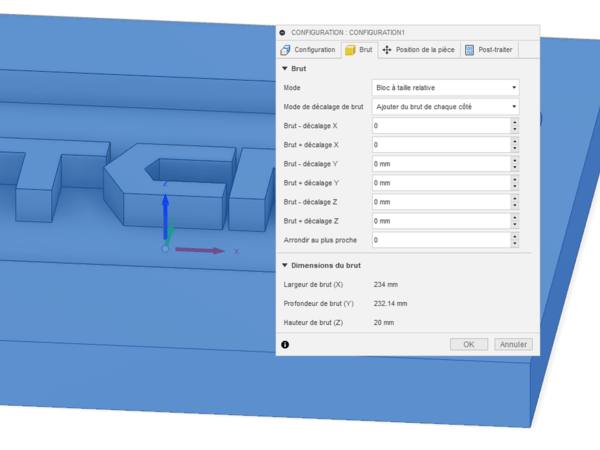Open the Configuration tab
This screenshot has width=600, height=450.
(x=308, y=50)
